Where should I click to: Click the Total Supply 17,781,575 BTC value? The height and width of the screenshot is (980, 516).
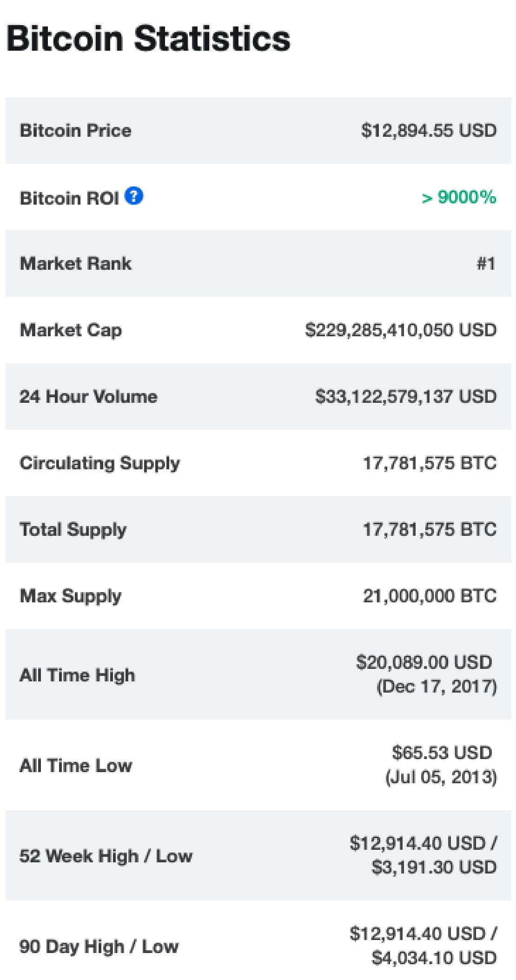[x=430, y=529]
